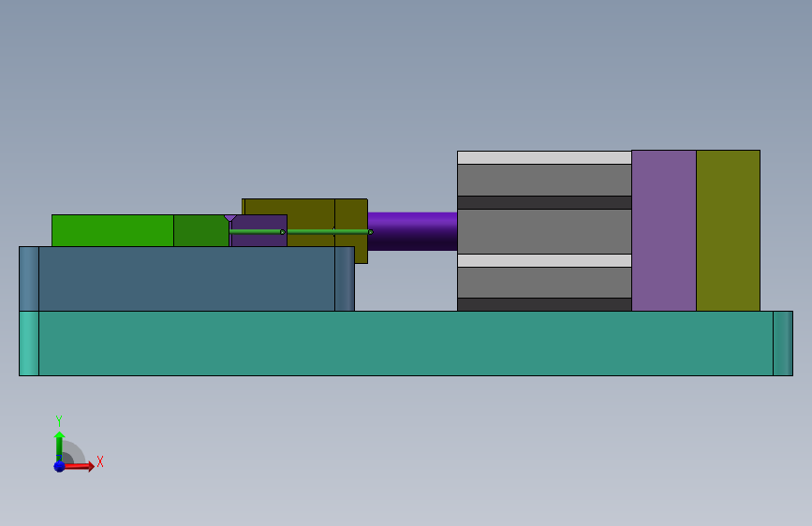
Task: Select the teal base plate
Action: click(406, 343)
